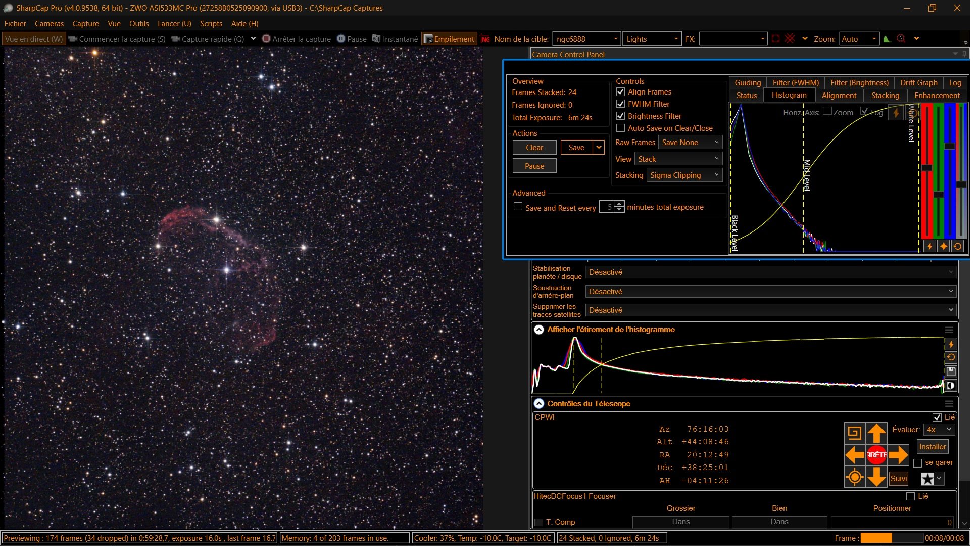Click the reset stretch icon in display histogram panel
This screenshot has width=980, height=560.
(951, 357)
